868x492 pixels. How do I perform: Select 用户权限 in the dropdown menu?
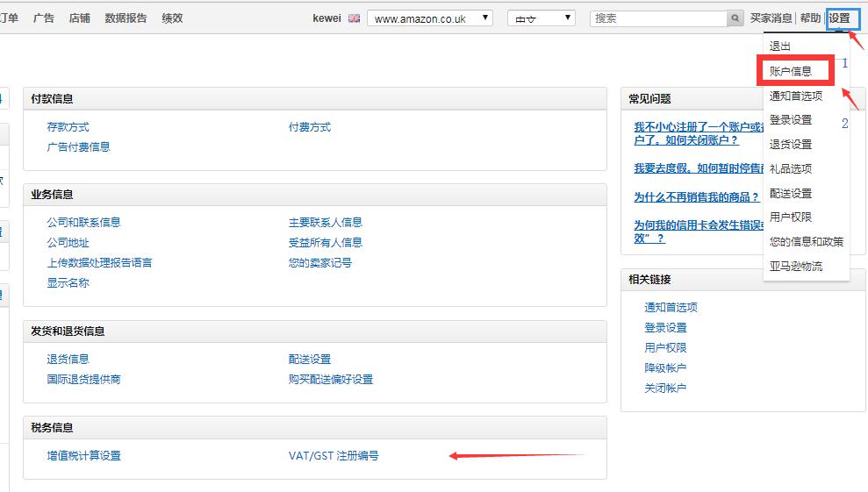pos(791,217)
